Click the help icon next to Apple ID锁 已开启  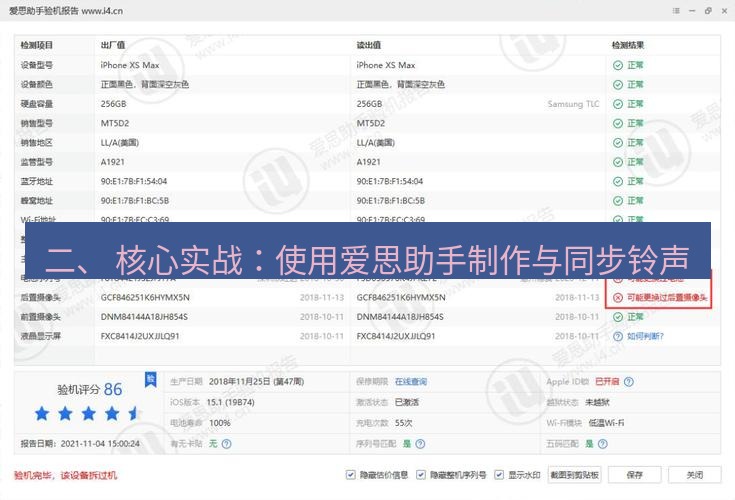pyautogui.click(x=629, y=381)
